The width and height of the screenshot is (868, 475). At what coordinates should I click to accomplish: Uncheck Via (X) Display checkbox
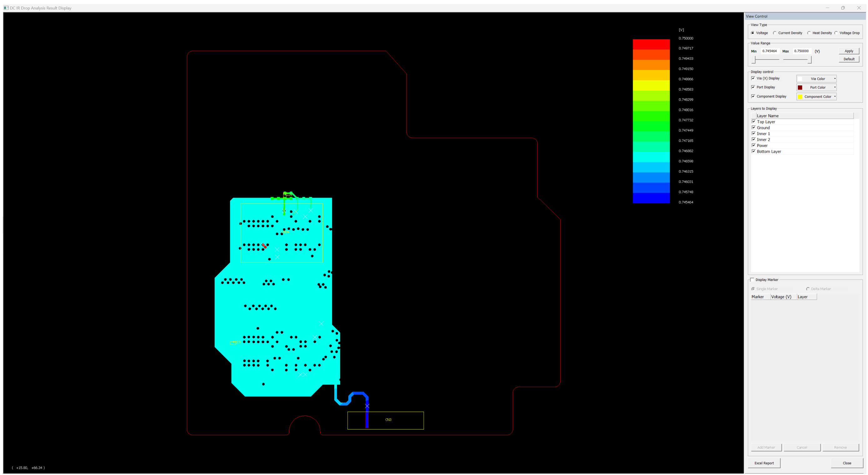click(x=753, y=78)
